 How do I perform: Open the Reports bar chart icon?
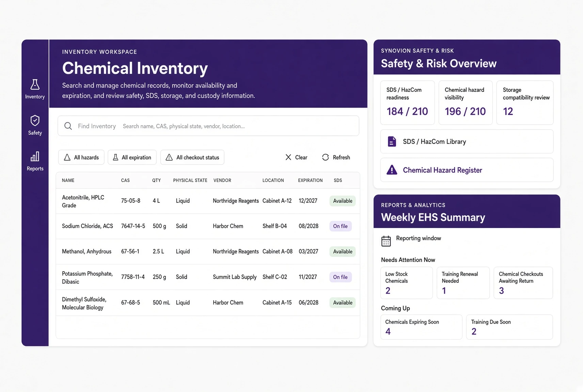pyautogui.click(x=35, y=157)
